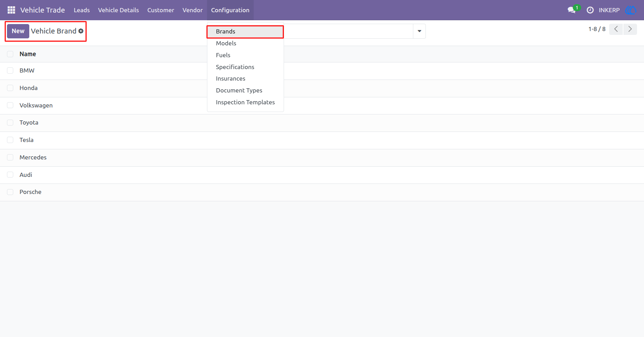Image resolution: width=644 pixels, height=337 pixels.
Task: Select all rows with header checkbox
Action: 10,54
